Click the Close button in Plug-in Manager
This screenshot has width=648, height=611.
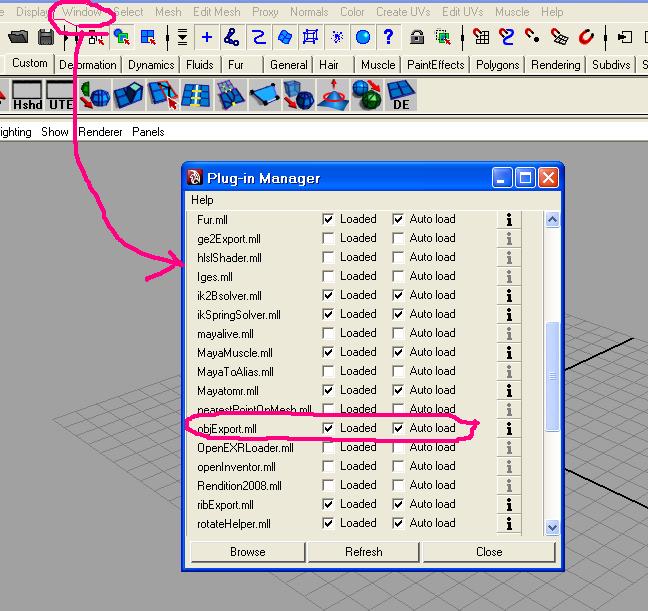click(x=489, y=552)
